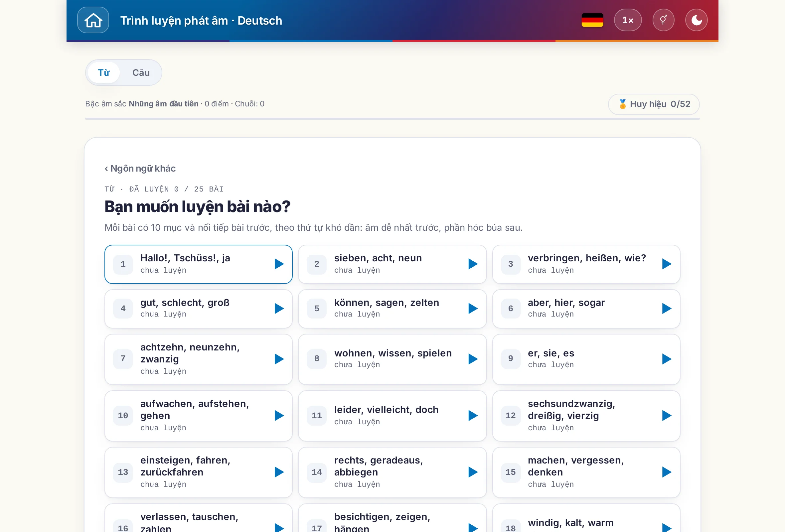Open lesson titled 'aufwachen, aufstehen, gehen'

(195, 410)
